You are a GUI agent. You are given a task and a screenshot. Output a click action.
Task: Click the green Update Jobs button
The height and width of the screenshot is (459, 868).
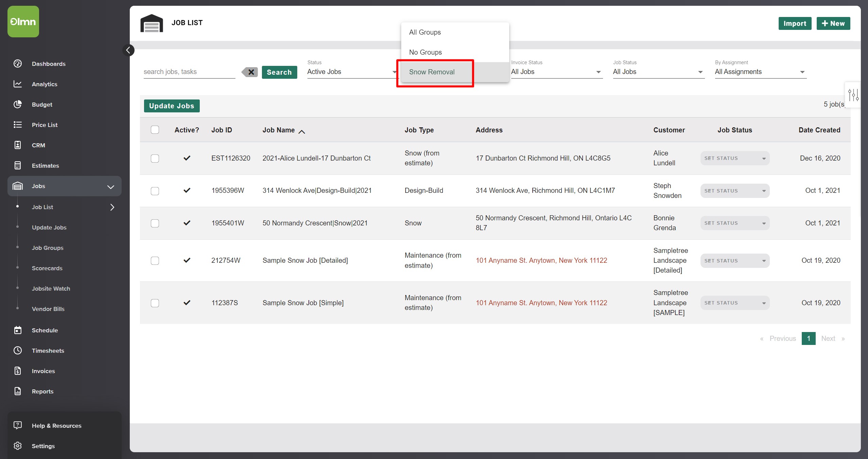(x=172, y=106)
